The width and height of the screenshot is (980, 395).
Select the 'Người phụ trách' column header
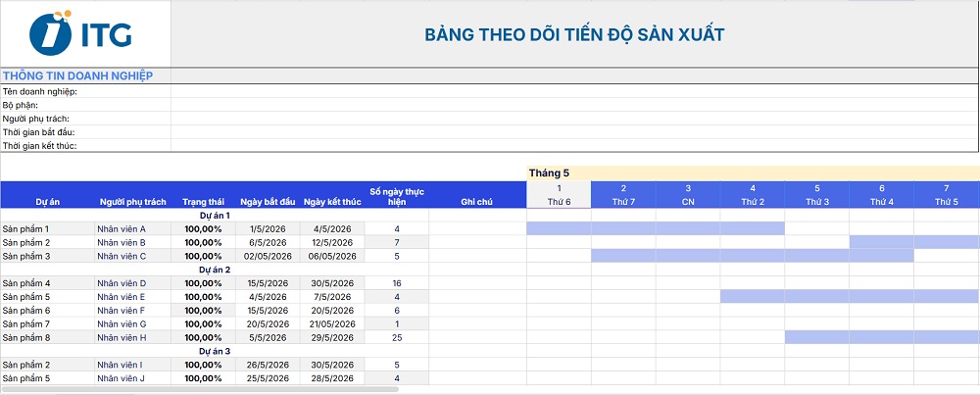(x=133, y=195)
